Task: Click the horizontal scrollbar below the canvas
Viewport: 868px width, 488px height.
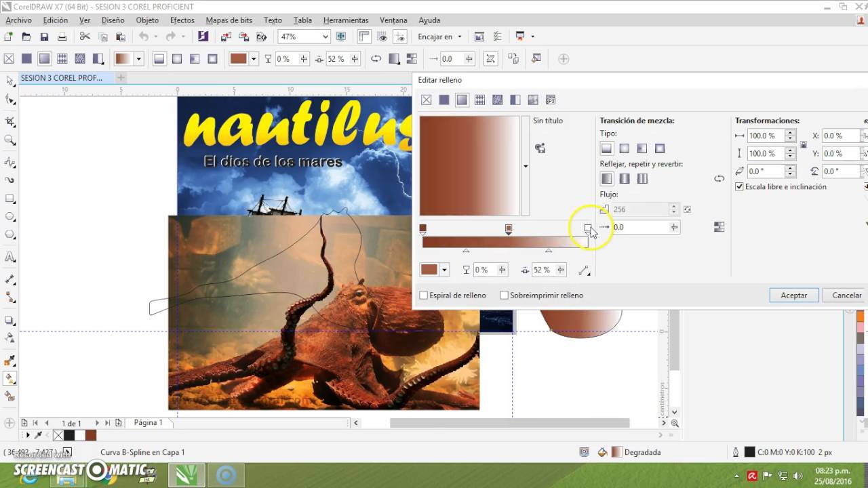Action: click(509, 423)
